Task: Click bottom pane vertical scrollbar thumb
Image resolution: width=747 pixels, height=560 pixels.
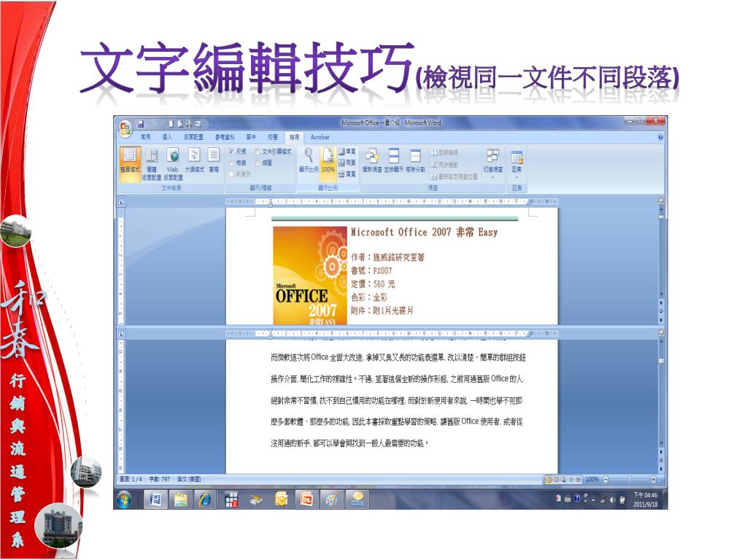Action: [661, 361]
